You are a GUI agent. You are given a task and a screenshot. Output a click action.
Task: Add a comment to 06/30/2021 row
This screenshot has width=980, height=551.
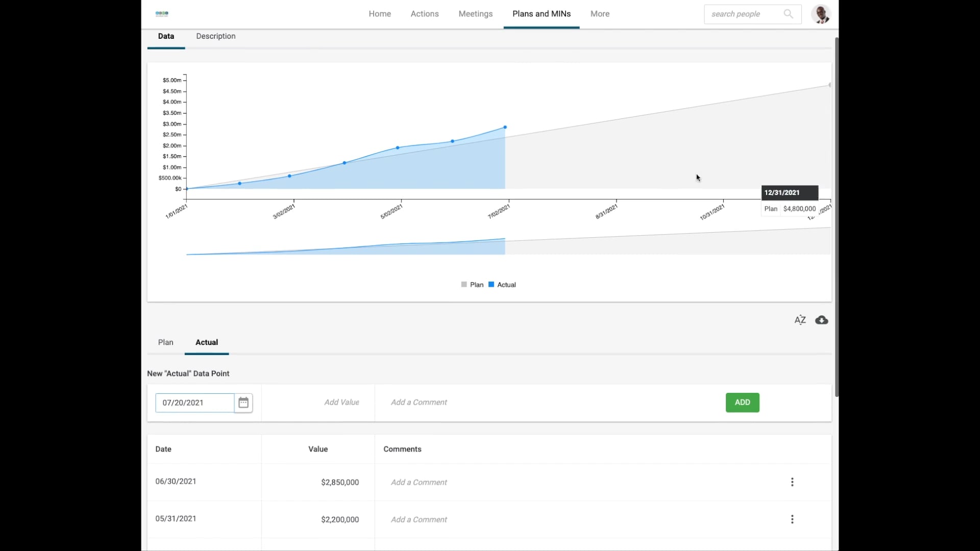pyautogui.click(x=419, y=482)
